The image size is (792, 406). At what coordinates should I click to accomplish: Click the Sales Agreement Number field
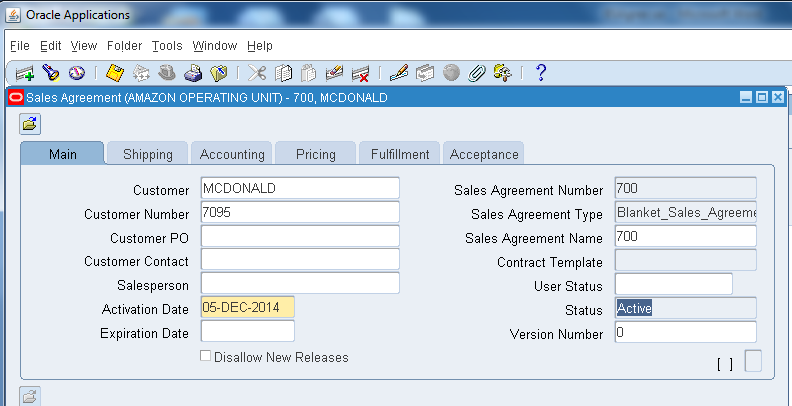[685, 188]
